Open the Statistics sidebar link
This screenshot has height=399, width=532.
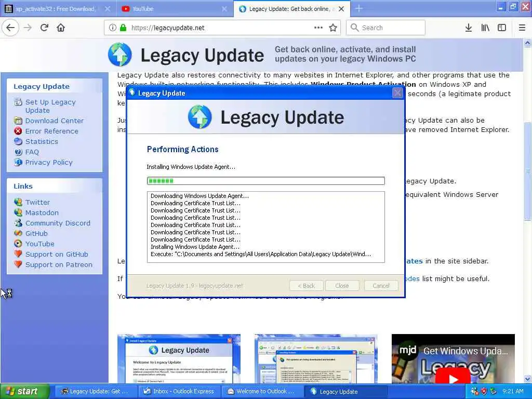pos(42,142)
